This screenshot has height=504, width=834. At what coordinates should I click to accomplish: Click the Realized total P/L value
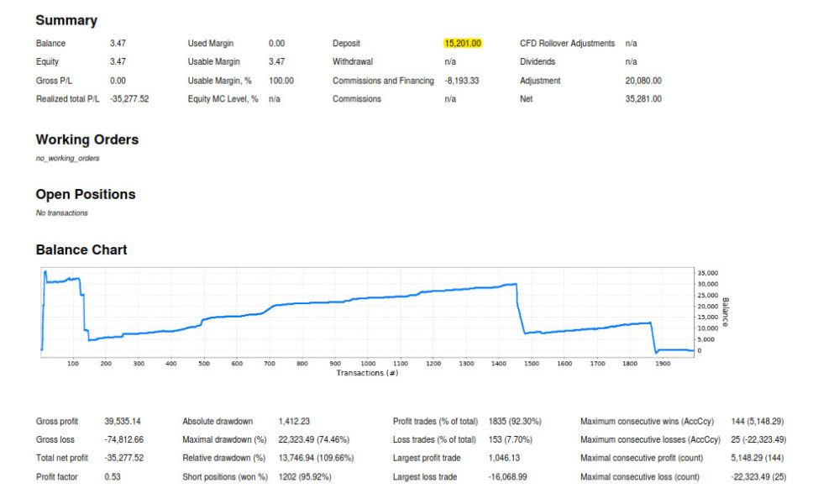129,98
